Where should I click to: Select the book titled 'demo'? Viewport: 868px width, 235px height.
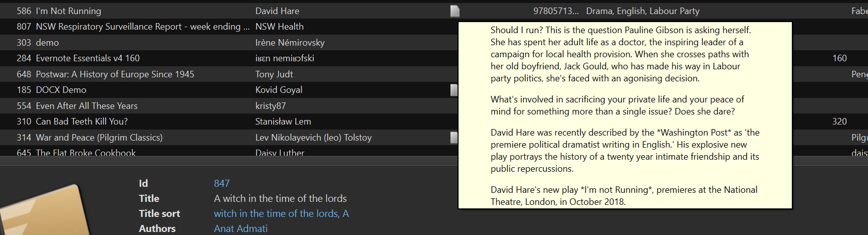point(47,43)
